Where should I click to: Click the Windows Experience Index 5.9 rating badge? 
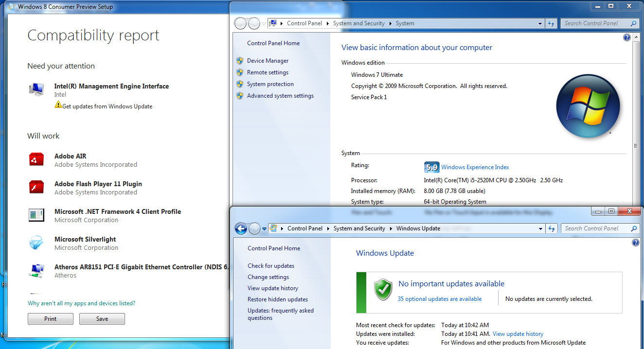(431, 167)
